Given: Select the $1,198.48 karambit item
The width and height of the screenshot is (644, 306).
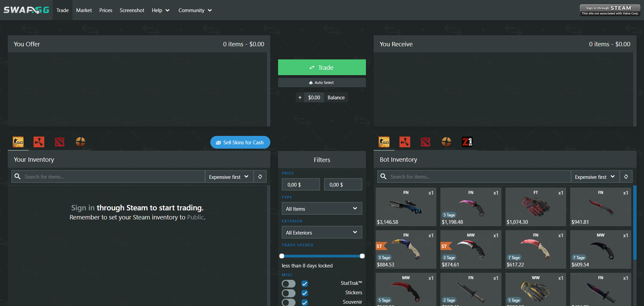Looking at the screenshot, I should (471, 207).
